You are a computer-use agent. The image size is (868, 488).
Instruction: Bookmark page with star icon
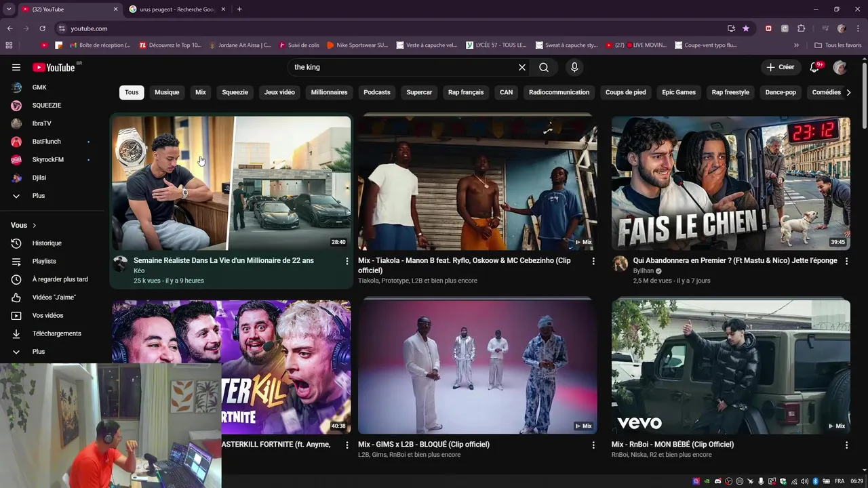coord(746,28)
